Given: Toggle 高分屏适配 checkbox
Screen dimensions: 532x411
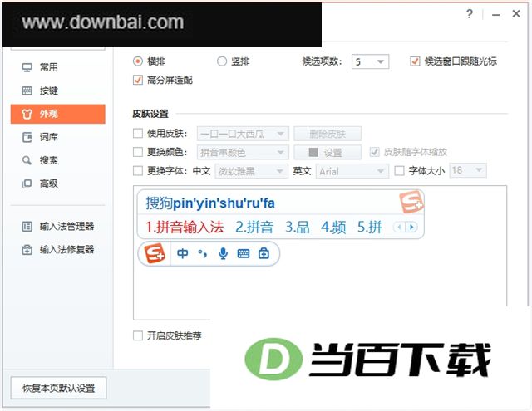Looking at the screenshot, I should pyautogui.click(x=138, y=80).
